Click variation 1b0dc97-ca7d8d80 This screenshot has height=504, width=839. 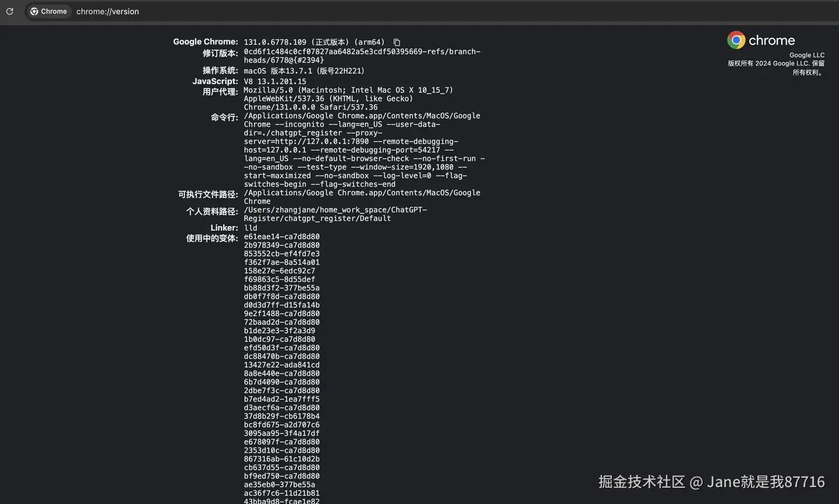279,339
